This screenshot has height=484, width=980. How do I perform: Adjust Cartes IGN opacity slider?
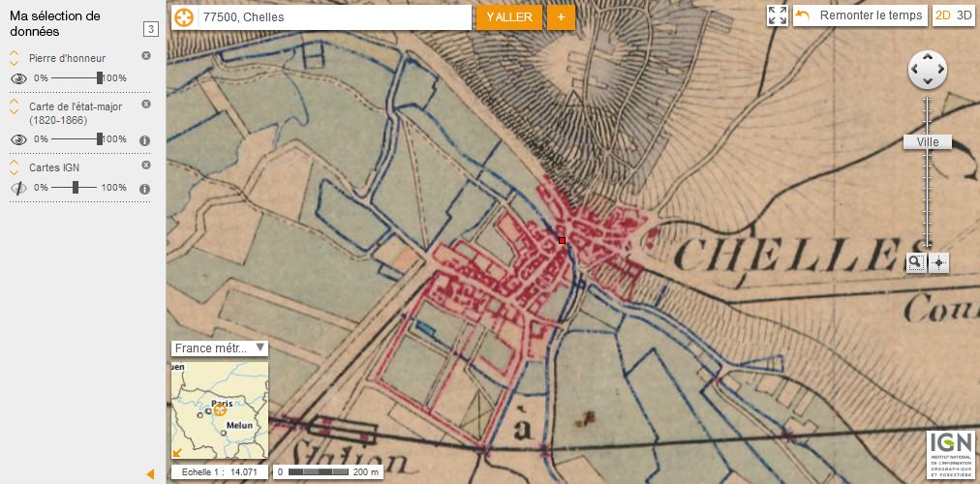click(x=76, y=188)
